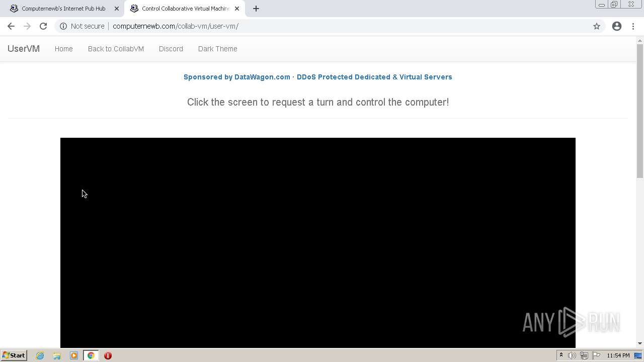The height and width of the screenshot is (362, 644).
Task: Open Windows Media Player from taskbar
Action: (x=74, y=355)
